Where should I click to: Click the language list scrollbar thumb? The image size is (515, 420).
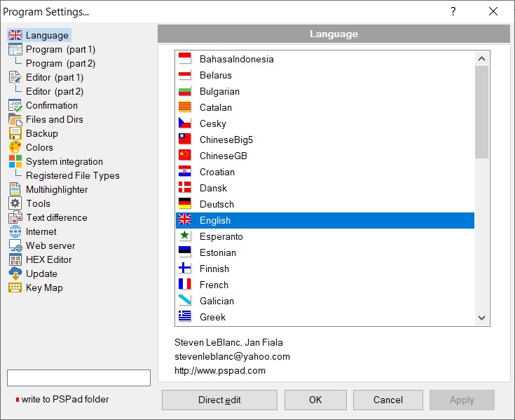481,112
